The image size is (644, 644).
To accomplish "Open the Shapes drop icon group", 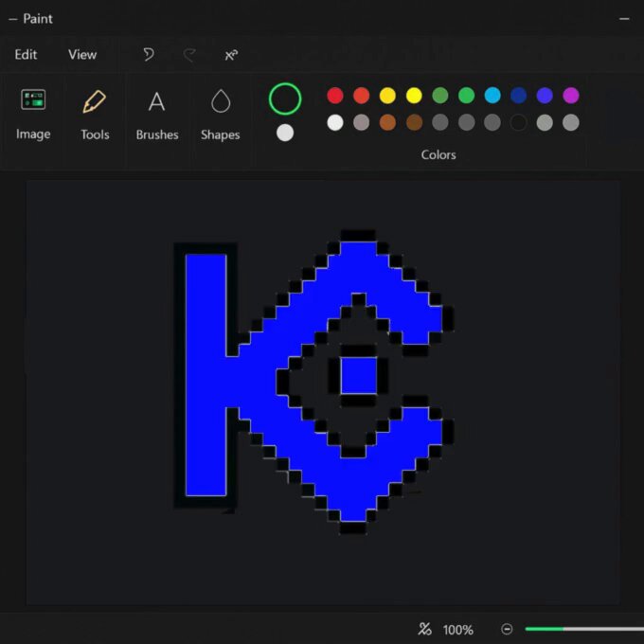I will coord(220,115).
